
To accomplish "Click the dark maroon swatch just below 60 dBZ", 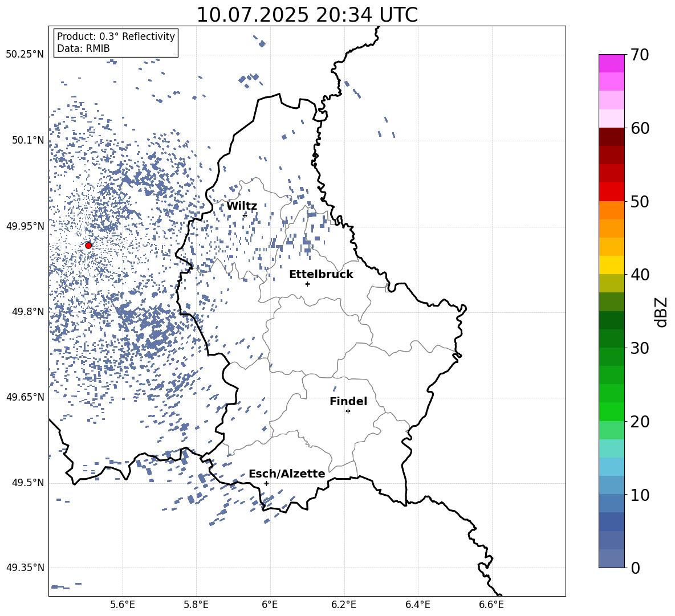I will click(611, 137).
